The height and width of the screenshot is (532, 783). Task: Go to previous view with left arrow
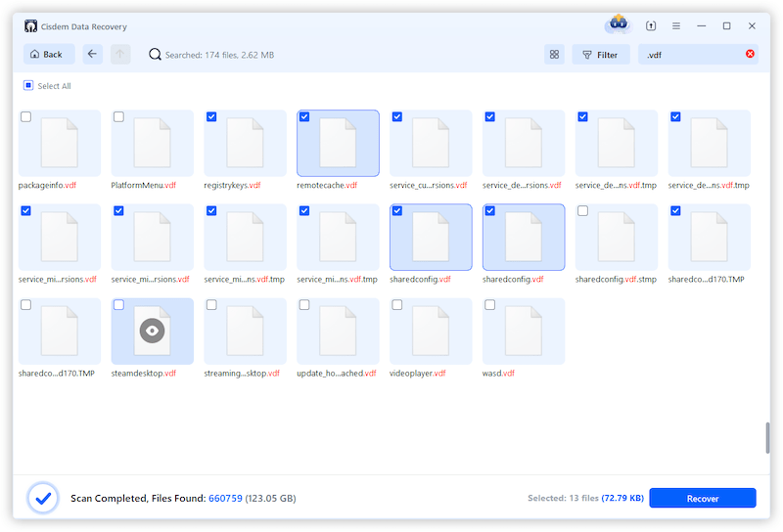coord(92,54)
